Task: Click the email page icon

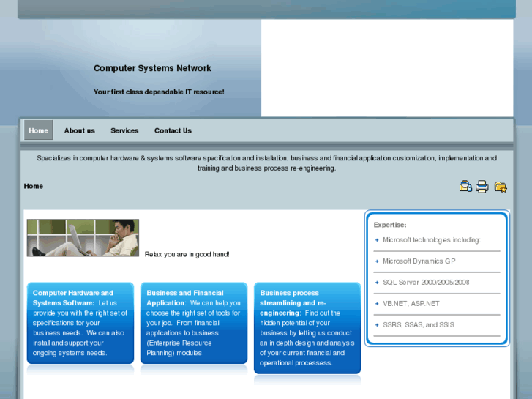Action: tap(465, 187)
